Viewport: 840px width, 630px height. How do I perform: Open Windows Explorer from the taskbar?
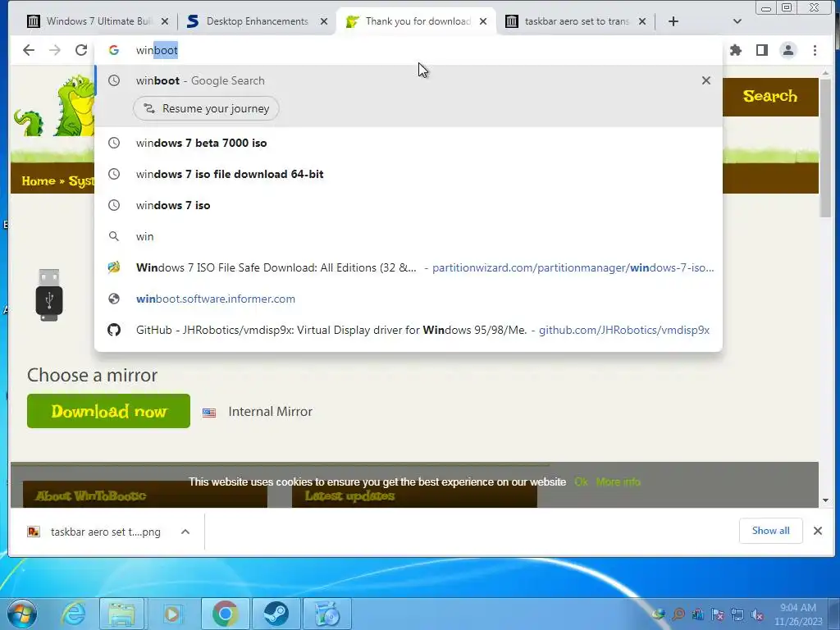pyautogui.click(x=122, y=614)
